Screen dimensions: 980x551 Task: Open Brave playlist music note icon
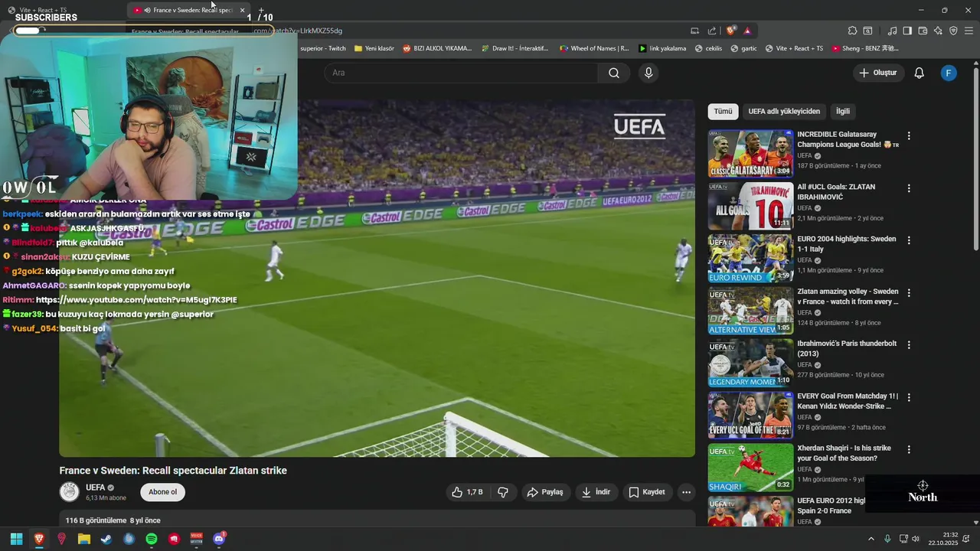(x=892, y=31)
